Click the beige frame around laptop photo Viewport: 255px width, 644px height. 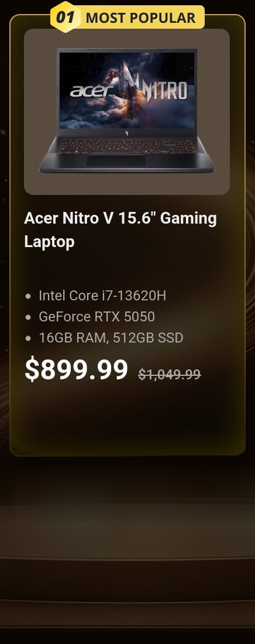[x=127, y=184]
